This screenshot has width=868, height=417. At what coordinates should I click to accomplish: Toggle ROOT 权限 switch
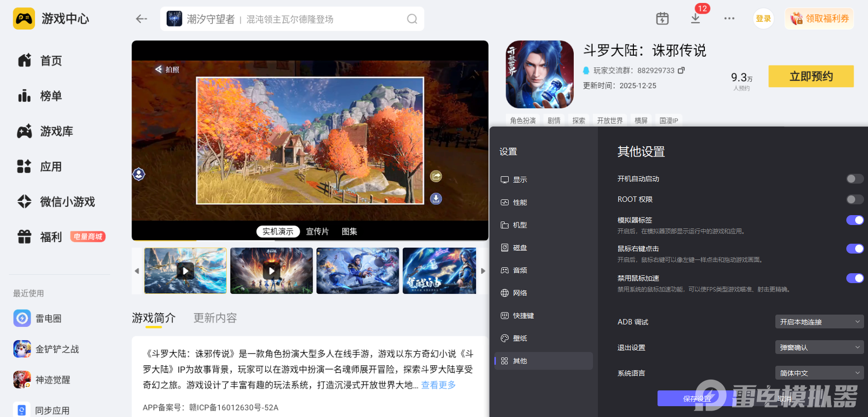pos(855,199)
